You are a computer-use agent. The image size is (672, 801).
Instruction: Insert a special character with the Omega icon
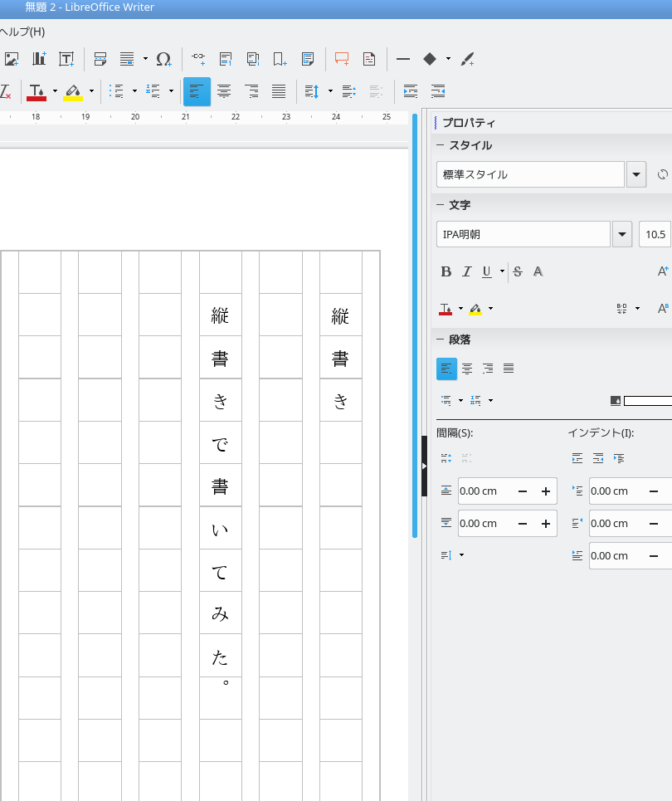[163, 59]
